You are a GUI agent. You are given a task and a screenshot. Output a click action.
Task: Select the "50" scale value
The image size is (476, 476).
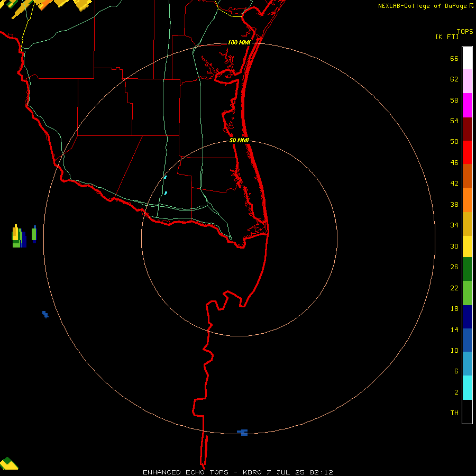454,141
